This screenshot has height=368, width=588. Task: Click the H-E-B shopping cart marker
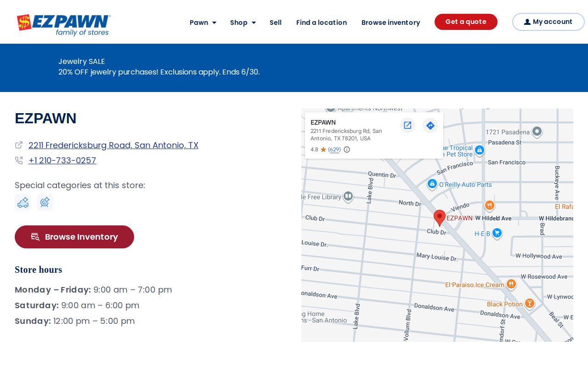pos(497,233)
